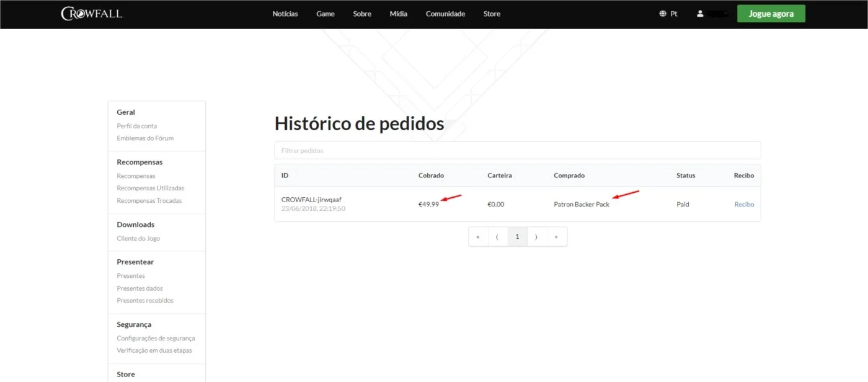The image size is (868, 382).
Task: Open the Mídia menu
Action: [x=399, y=14]
